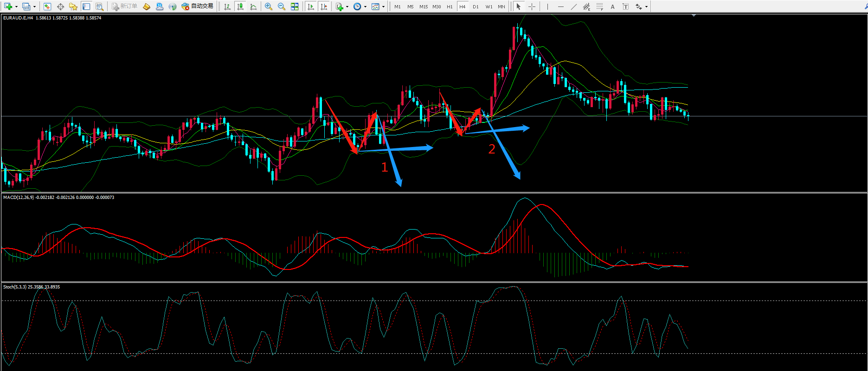Expand the chart templates dropdown arrow
This screenshot has height=371, width=868.
point(383,7)
